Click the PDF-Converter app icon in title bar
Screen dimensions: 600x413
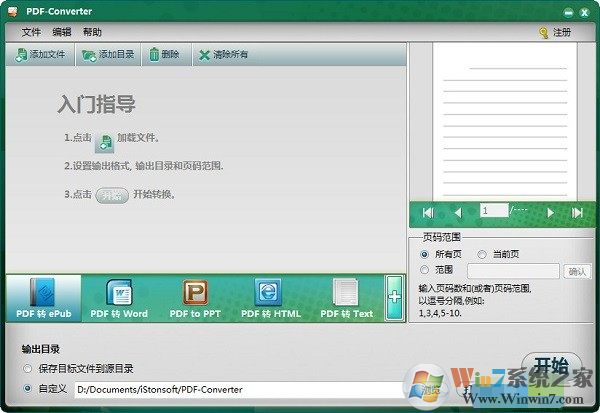click(x=13, y=11)
